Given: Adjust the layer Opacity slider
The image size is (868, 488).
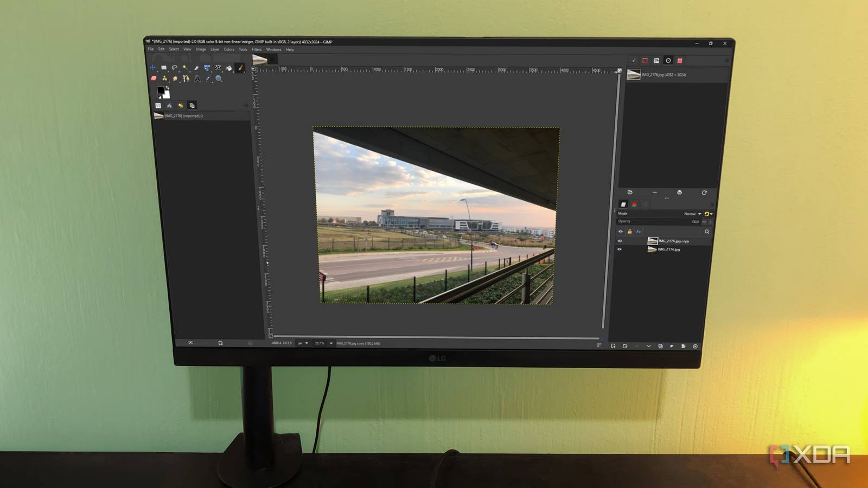Looking at the screenshot, I should pyautogui.click(x=659, y=221).
